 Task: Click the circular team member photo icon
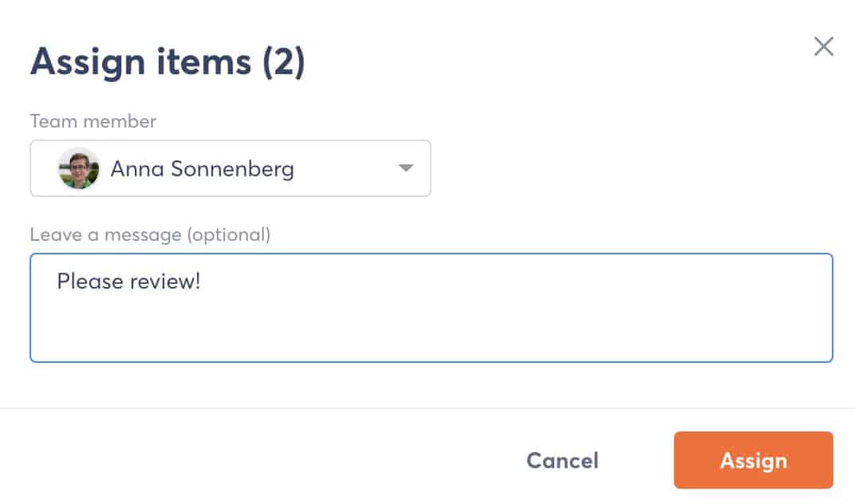[x=80, y=168]
